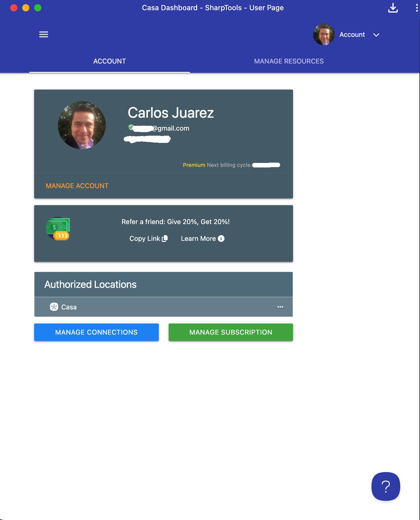Open the hamburger navigation menu
Screen dimensions: 420x520
43,34
